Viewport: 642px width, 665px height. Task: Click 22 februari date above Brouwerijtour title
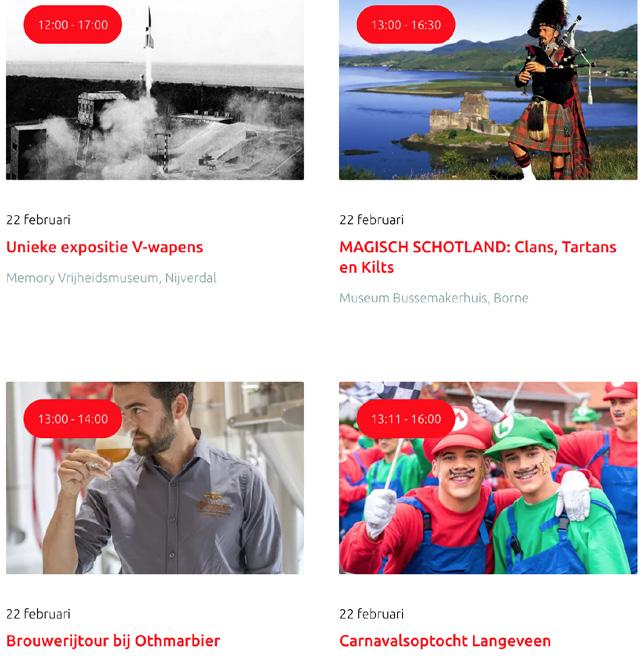pos(38,614)
